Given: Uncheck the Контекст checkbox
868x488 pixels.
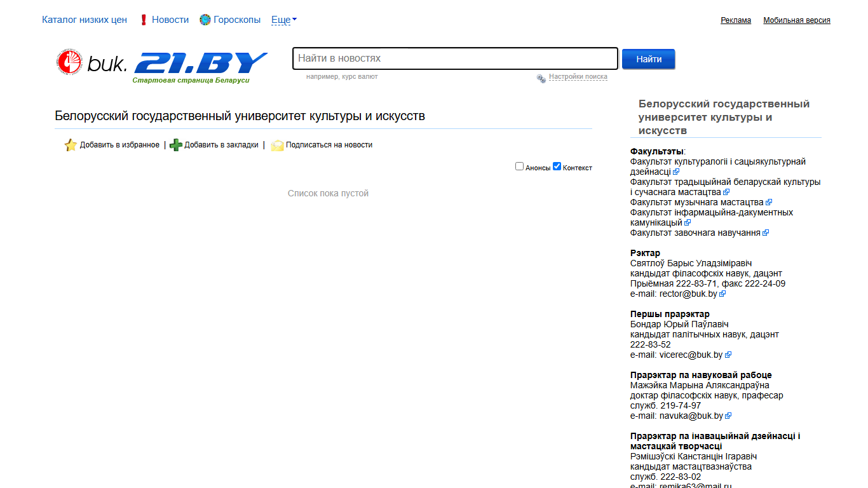Looking at the screenshot, I should click(557, 166).
